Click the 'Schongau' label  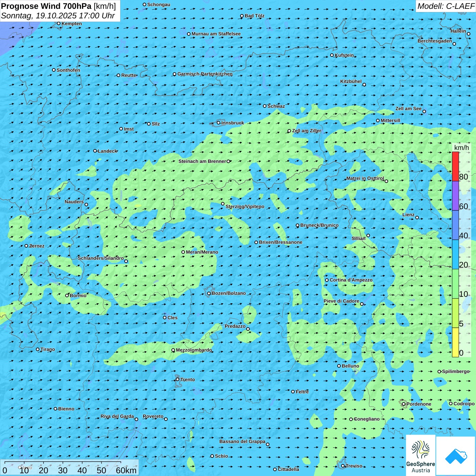(159, 4)
